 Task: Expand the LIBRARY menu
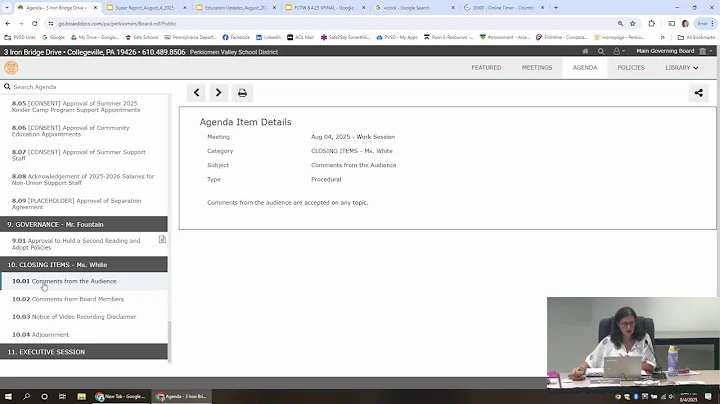(681, 67)
